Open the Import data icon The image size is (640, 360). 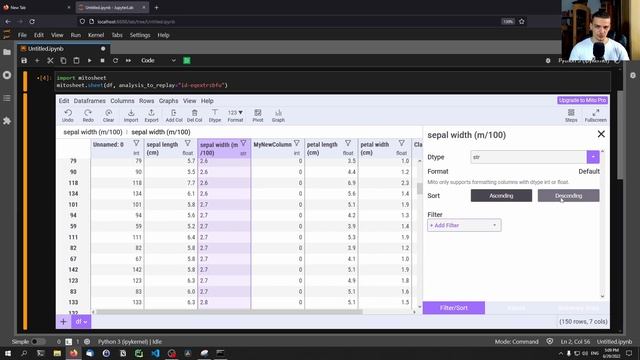point(131,116)
